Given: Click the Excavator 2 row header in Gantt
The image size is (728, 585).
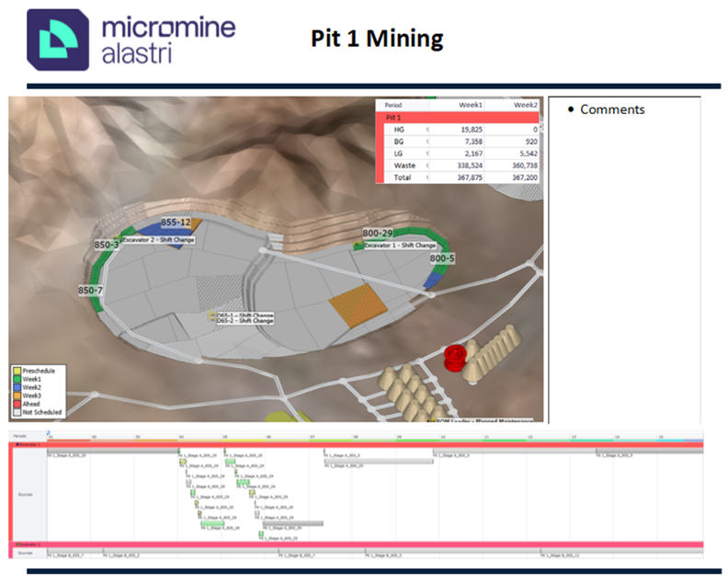Looking at the screenshot, I should click(x=356, y=545).
